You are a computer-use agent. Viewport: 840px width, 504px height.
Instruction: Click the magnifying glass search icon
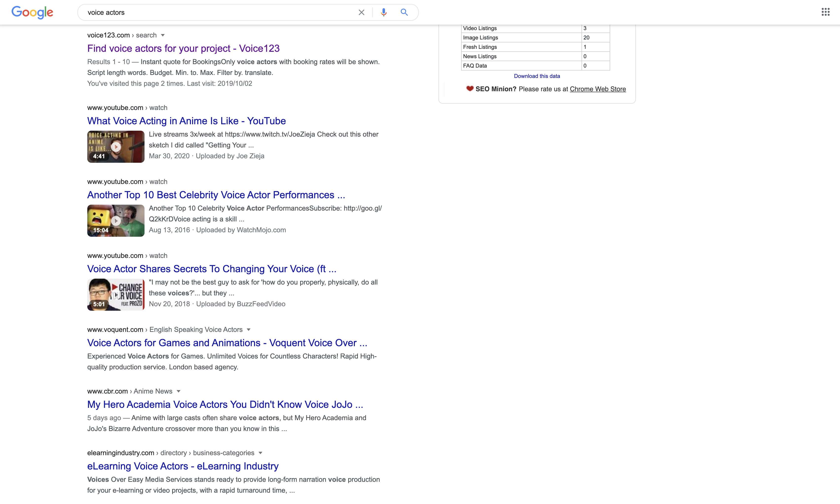pos(404,13)
